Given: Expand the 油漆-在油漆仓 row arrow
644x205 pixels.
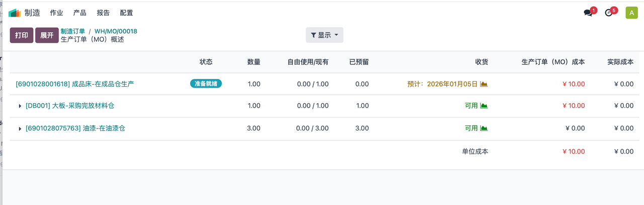Looking at the screenshot, I should 20,128.
